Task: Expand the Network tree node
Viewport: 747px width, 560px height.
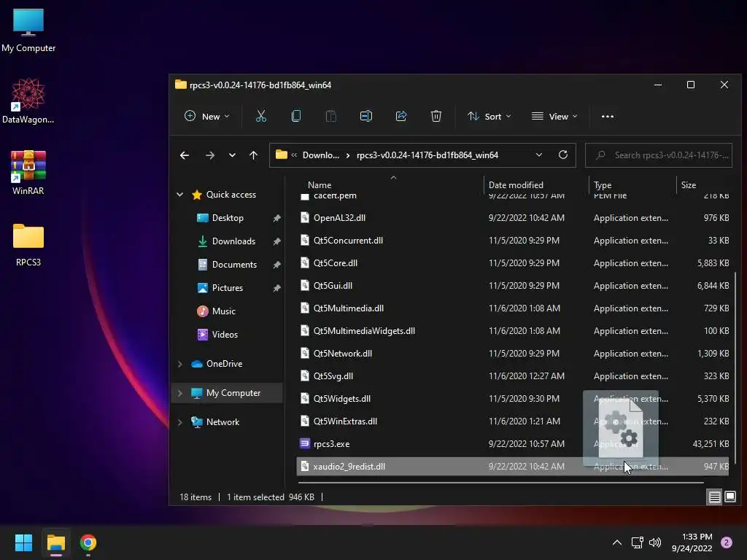Action: click(x=180, y=422)
